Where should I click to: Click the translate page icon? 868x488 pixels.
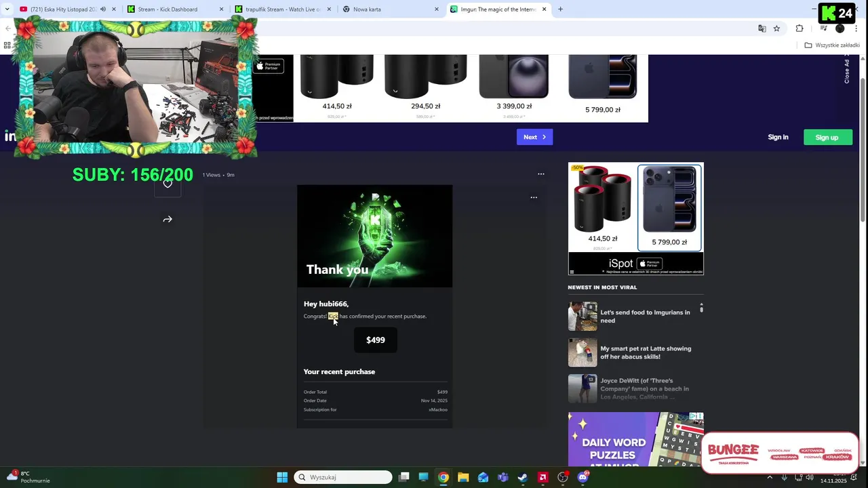(762, 28)
